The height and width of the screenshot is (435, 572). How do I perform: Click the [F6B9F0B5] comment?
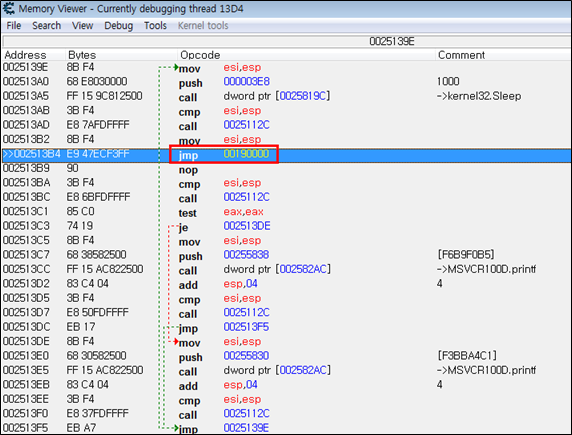[x=466, y=255]
